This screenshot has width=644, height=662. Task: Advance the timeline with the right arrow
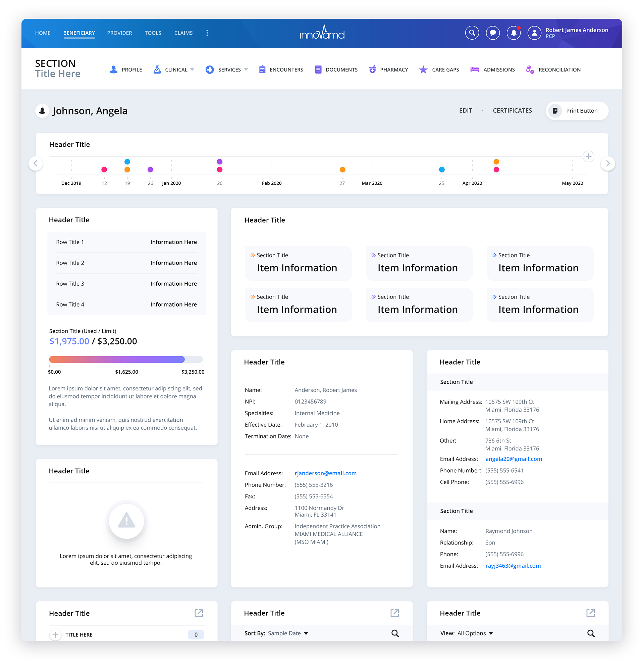608,163
